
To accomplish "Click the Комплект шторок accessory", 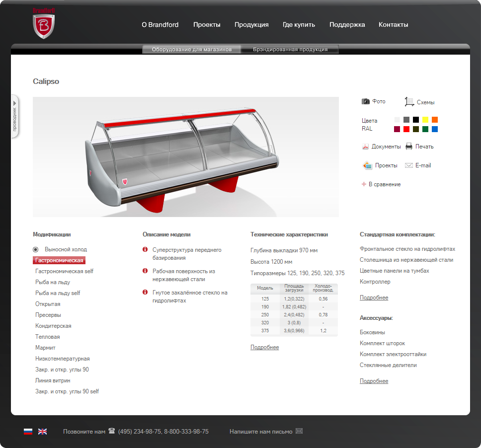I will point(382,343).
